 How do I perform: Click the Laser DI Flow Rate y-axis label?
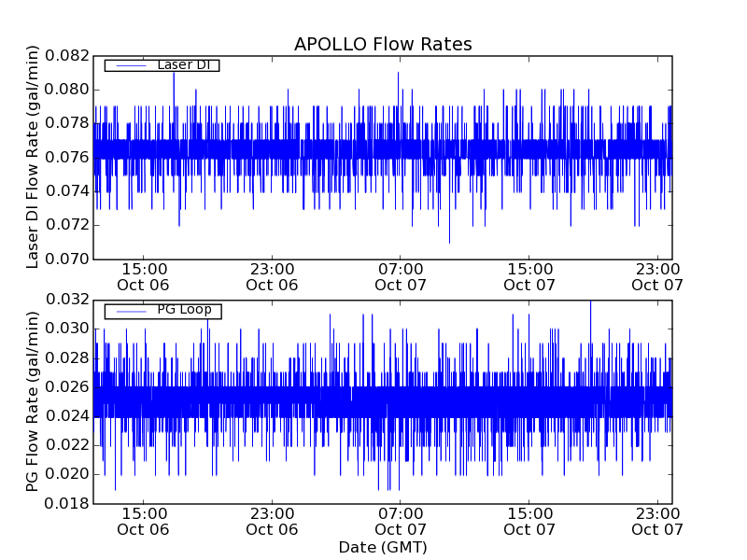(x=33, y=157)
